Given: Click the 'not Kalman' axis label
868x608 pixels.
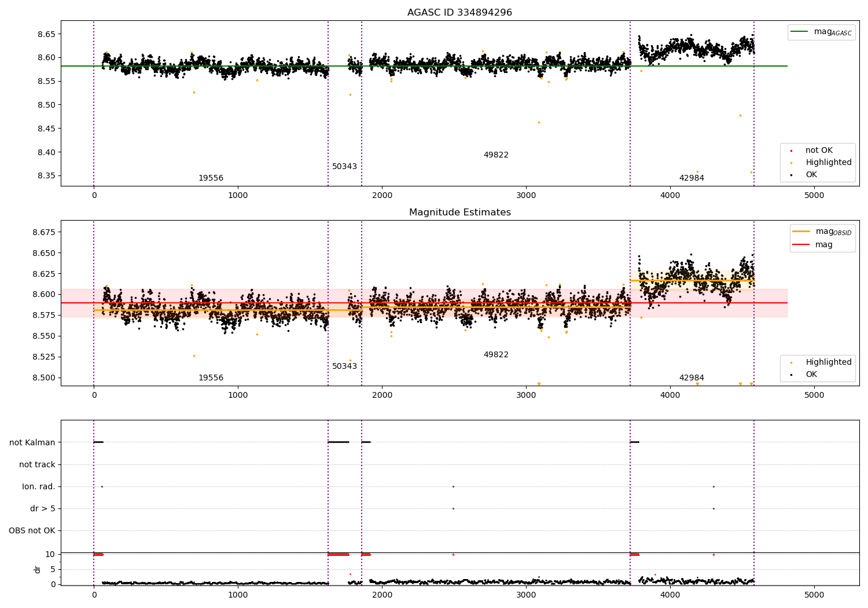Looking at the screenshot, I should tap(32, 443).
